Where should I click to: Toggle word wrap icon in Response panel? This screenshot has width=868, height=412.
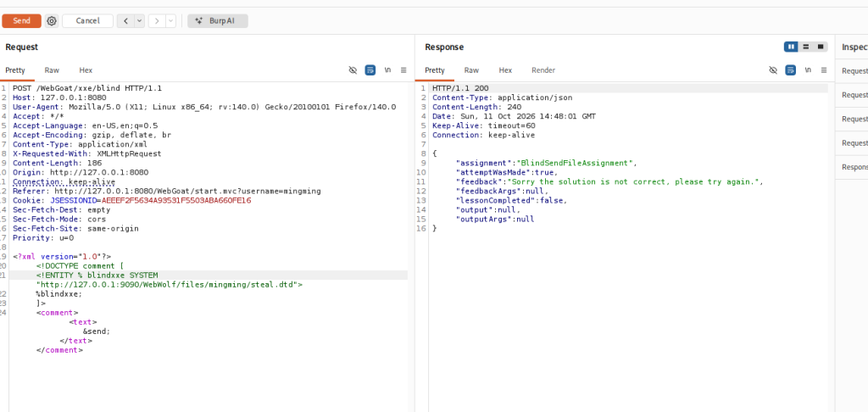[x=791, y=70]
